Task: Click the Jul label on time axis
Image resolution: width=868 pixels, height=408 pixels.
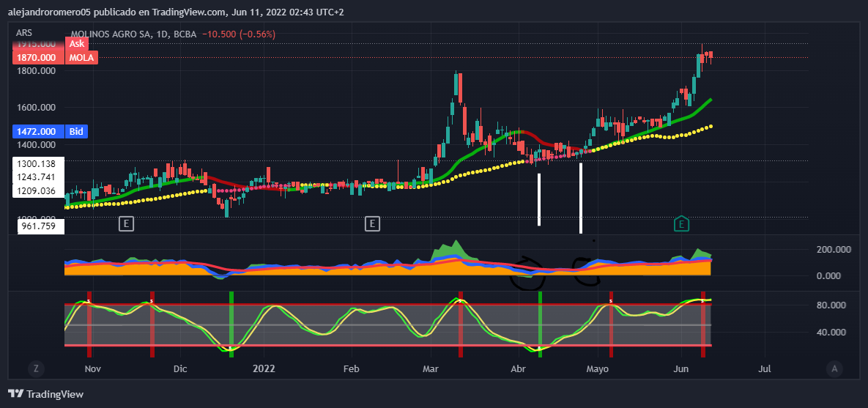Action: tap(765, 368)
